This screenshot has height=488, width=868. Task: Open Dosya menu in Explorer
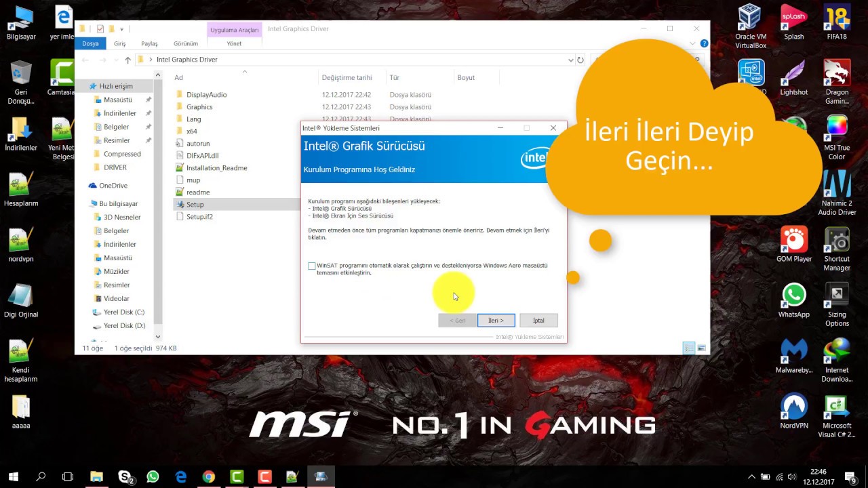coord(90,43)
